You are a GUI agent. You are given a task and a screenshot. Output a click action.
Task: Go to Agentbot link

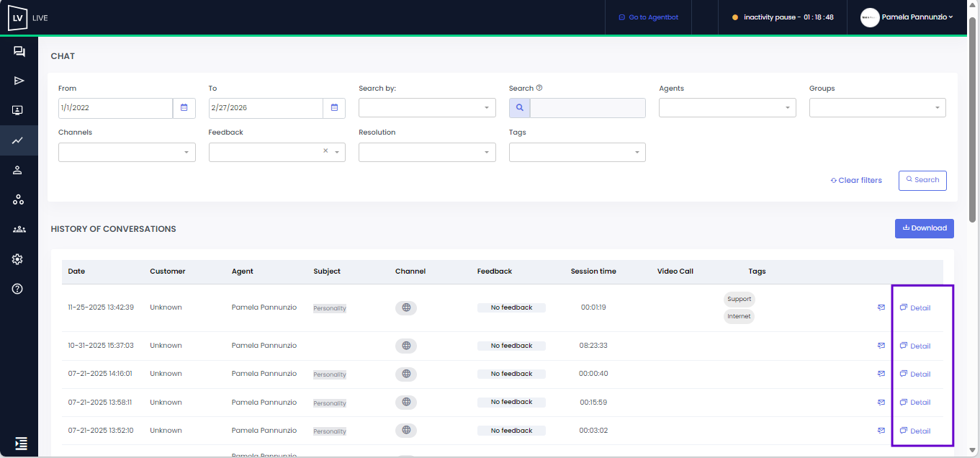[x=648, y=17]
